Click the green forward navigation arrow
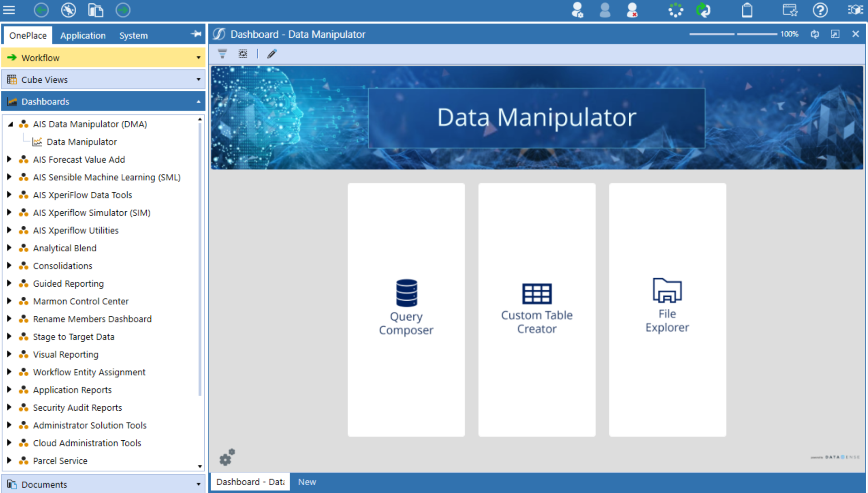This screenshot has width=868, height=493. [x=123, y=10]
